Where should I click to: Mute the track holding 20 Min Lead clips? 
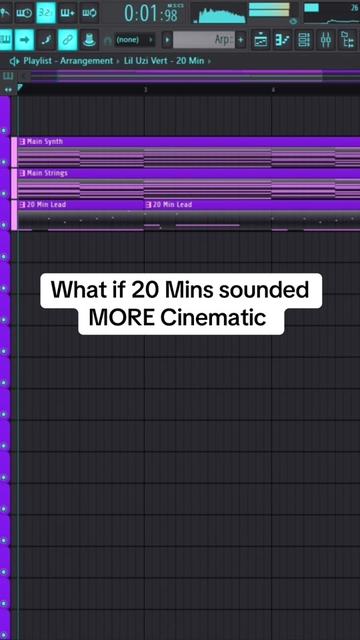[x=4, y=225]
